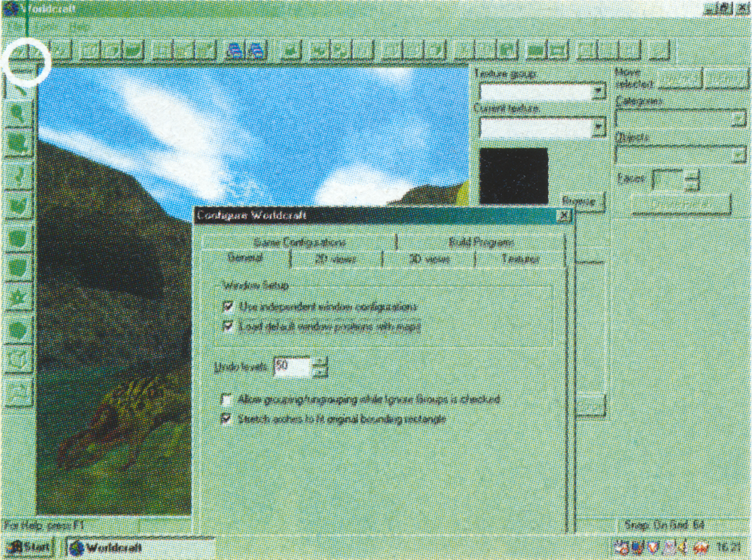Click the right blue window-state toolbar icon
The width and height of the screenshot is (752, 560).
tap(257, 49)
